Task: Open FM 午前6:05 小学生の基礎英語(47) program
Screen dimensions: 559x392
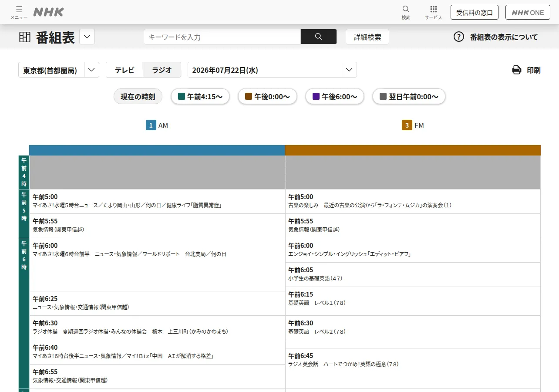Action: pyautogui.click(x=413, y=274)
